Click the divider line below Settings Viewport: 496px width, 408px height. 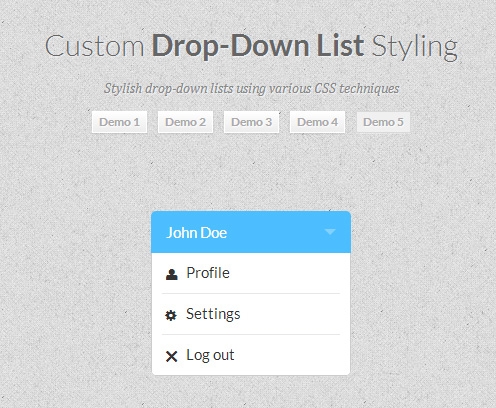click(251, 334)
